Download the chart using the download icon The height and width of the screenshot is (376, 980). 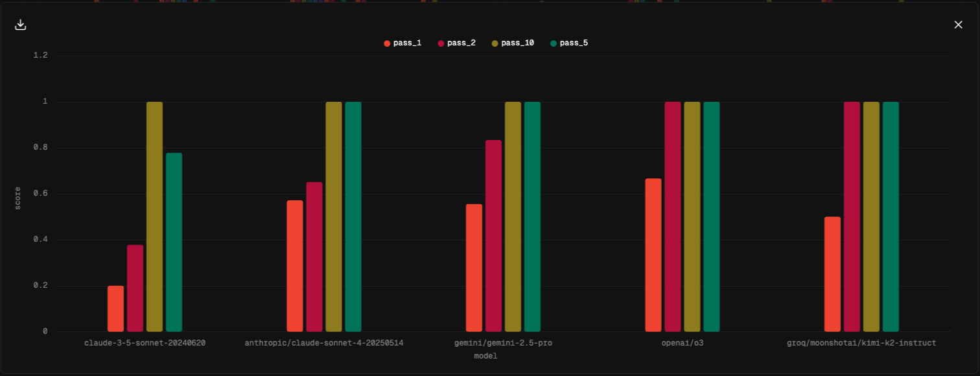tap(21, 25)
